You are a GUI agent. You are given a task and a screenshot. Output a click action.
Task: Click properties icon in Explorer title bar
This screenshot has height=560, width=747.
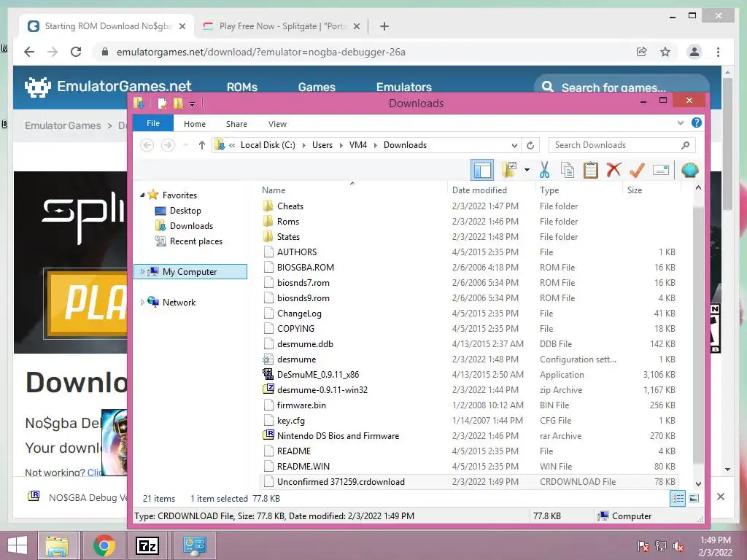[x=163, y=103]
